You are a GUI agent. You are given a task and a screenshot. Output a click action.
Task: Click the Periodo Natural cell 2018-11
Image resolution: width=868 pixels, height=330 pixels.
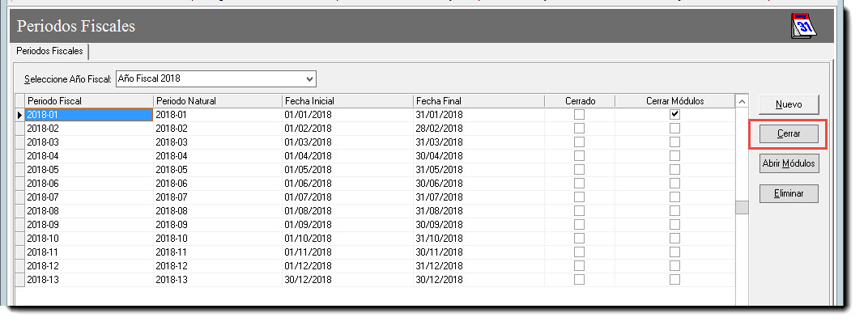point(218,252)
